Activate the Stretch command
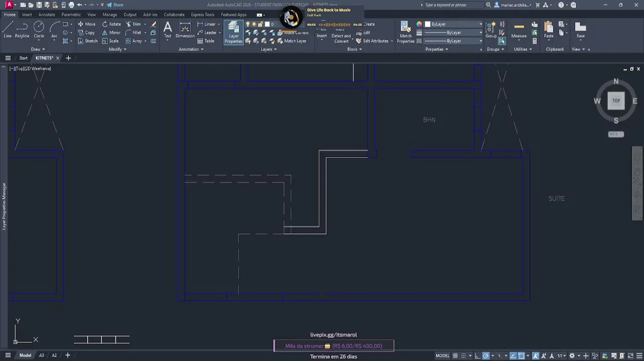This screenshot has height=361, width=644. (88, 41)
